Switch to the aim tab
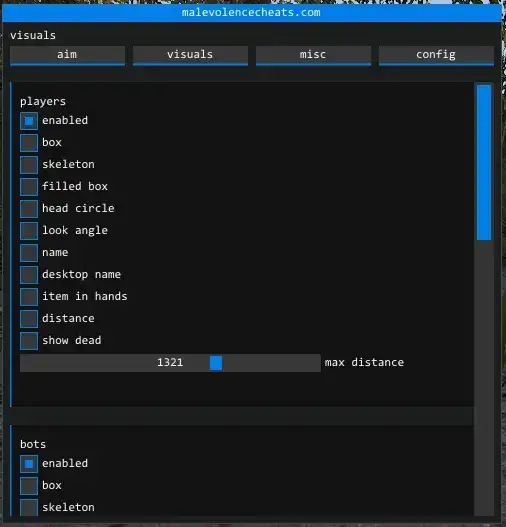This screenshot has height=527, width=506. [x=67, y=55]
